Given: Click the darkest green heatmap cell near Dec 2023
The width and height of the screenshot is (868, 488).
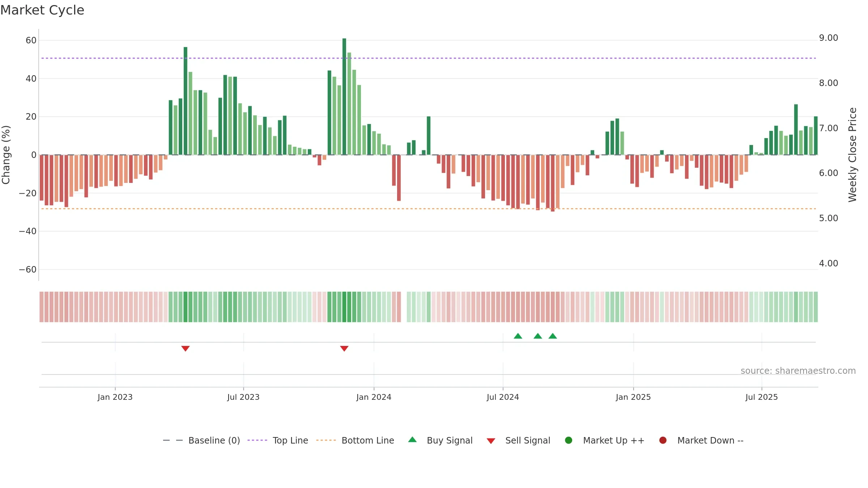Looking at the screenshot, I should [x=344, y=307].
